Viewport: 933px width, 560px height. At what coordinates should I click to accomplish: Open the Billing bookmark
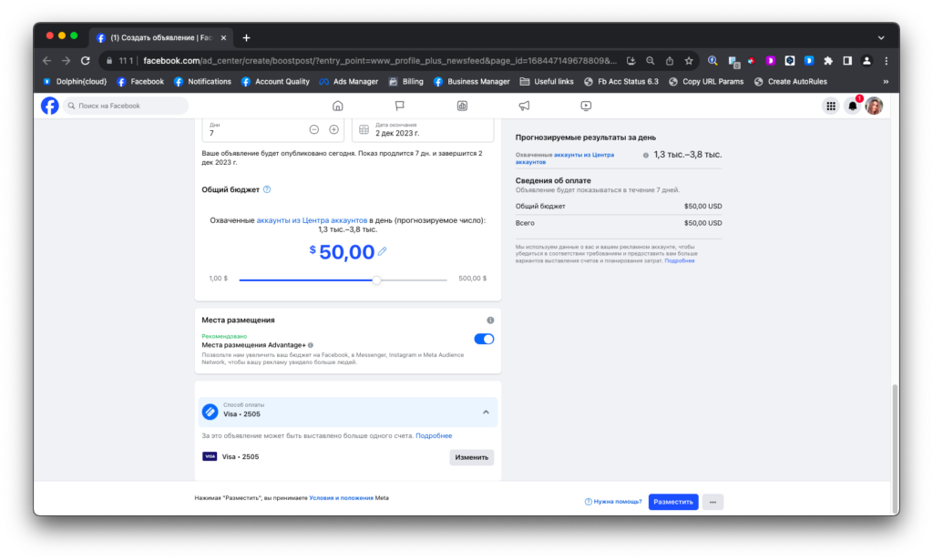pyautogui.click(x=405, y=81)
